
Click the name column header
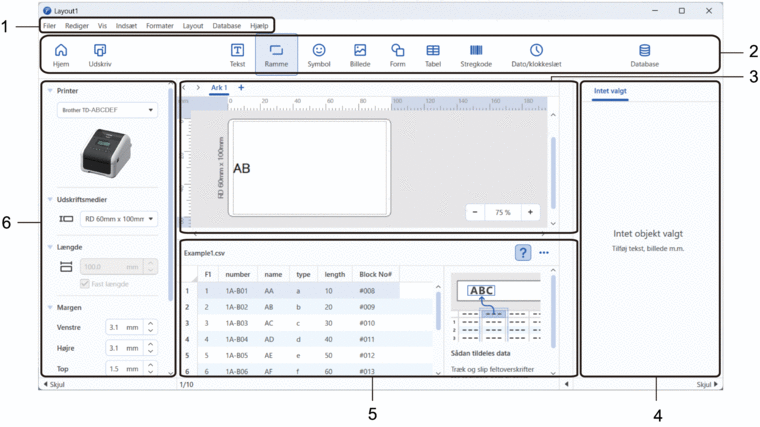click(273, 274)
